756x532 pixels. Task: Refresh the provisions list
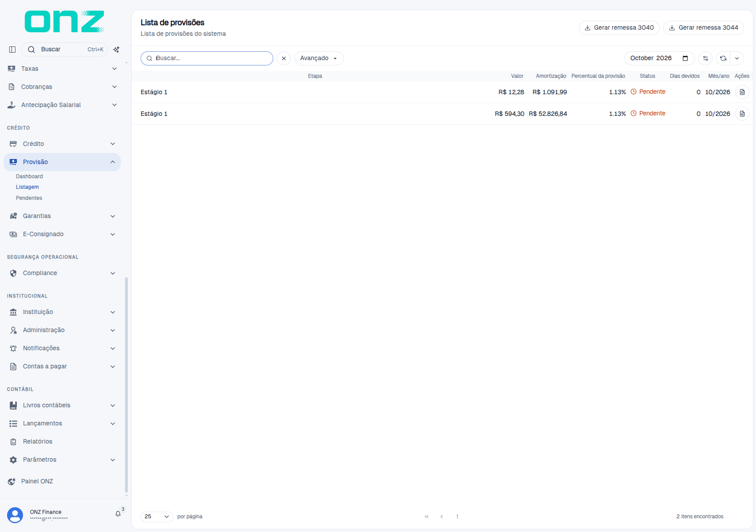coord(723,58)
